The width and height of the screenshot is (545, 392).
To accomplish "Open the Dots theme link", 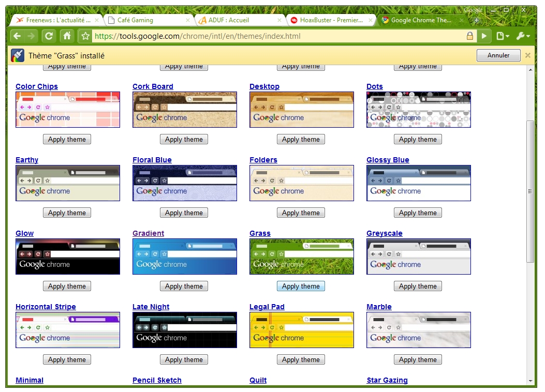I will coord(375,86).
